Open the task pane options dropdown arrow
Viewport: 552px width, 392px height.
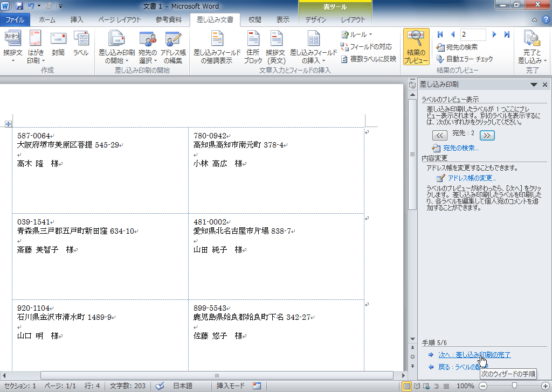tap(534, 85)
